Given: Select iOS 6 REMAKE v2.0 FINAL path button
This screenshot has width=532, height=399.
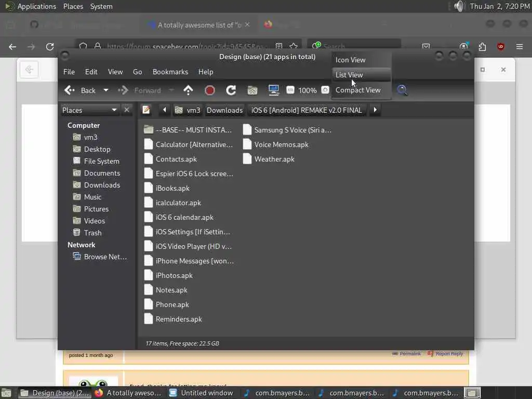Looking at the screenshot, I should (307, 110).
